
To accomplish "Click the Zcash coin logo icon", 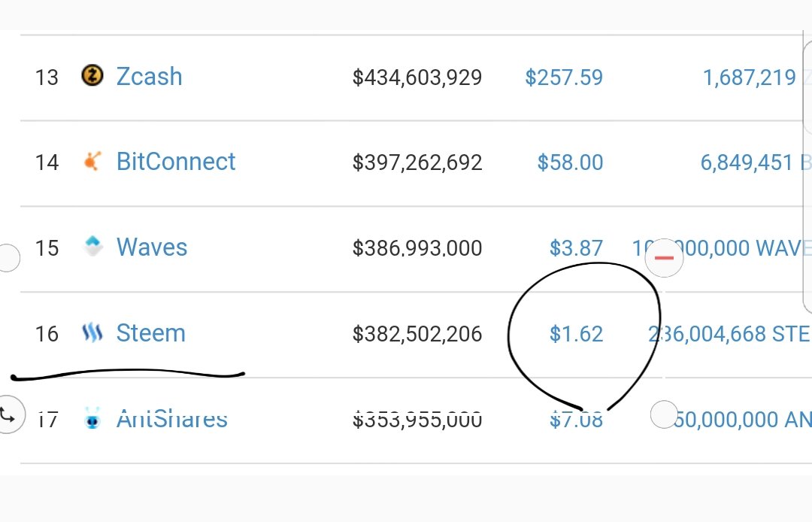I will 92,76.
